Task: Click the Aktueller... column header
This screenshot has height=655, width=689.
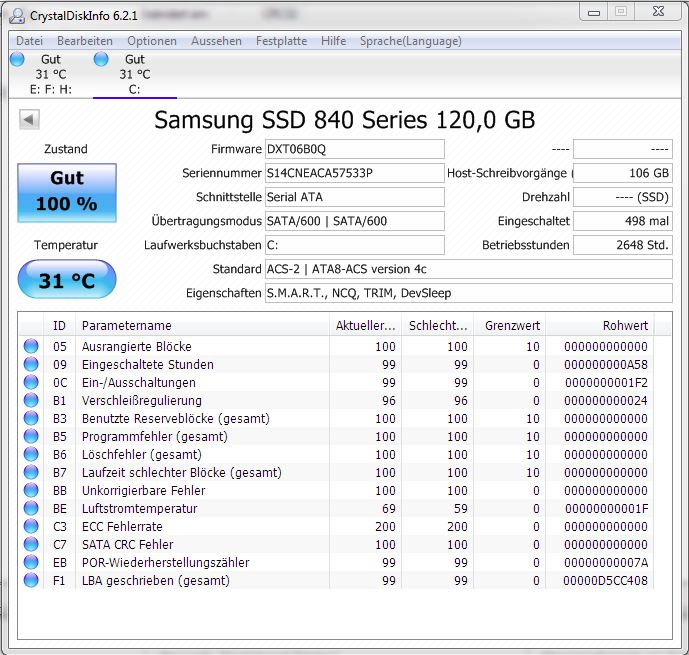Action: tap(366, 326)
